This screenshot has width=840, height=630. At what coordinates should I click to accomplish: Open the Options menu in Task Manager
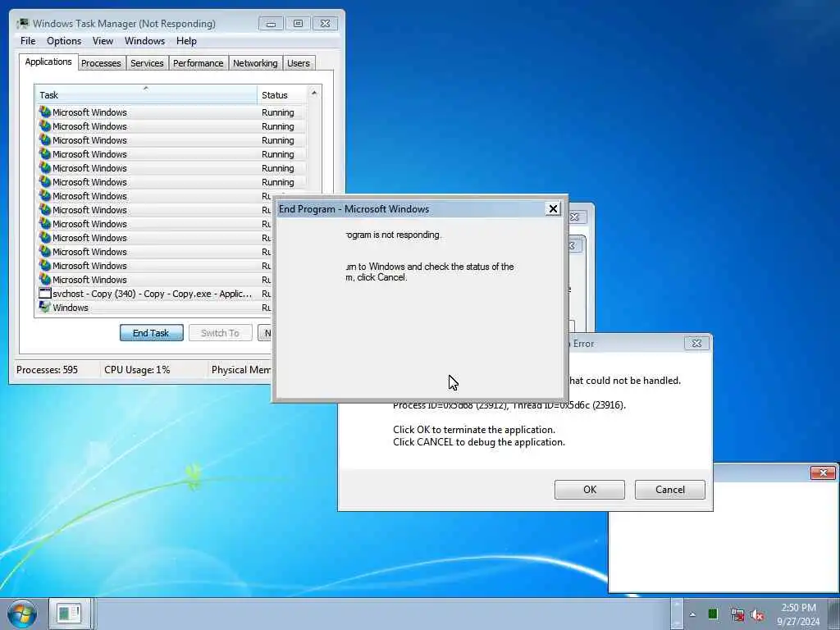64,41
